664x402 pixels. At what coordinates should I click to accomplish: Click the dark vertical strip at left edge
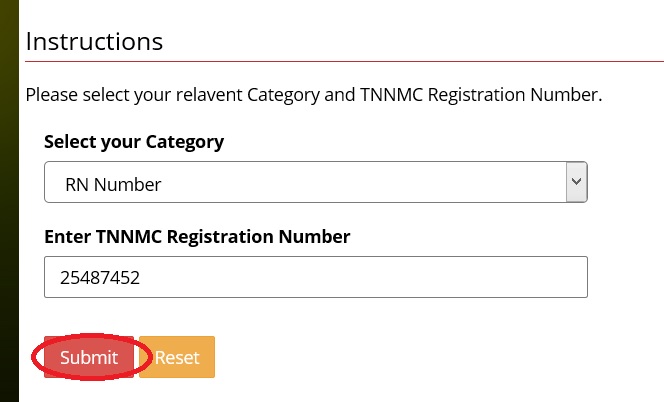[9, 200]
